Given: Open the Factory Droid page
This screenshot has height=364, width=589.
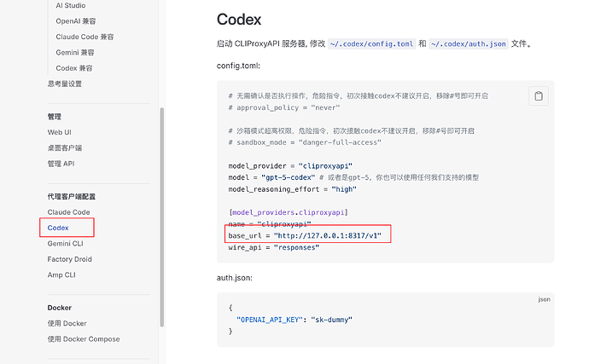Looking at the screenshot, I should (x=69, y=259).
